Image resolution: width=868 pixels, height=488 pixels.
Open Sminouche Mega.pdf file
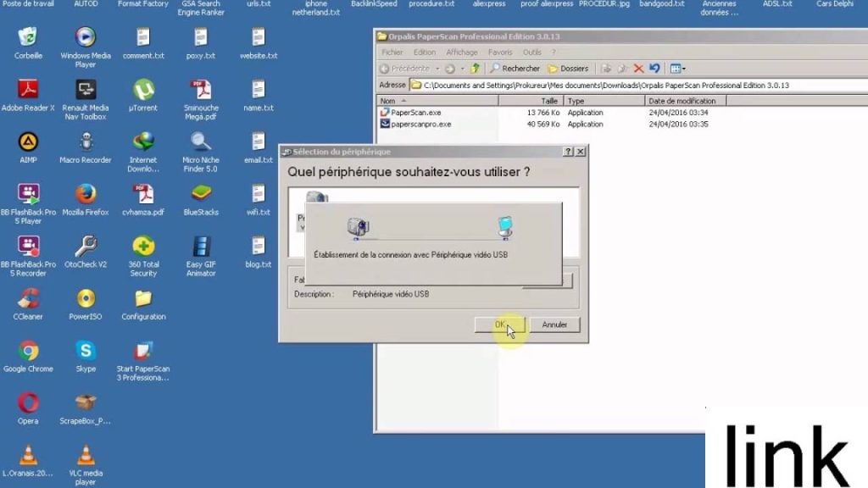tap(200, 90)
